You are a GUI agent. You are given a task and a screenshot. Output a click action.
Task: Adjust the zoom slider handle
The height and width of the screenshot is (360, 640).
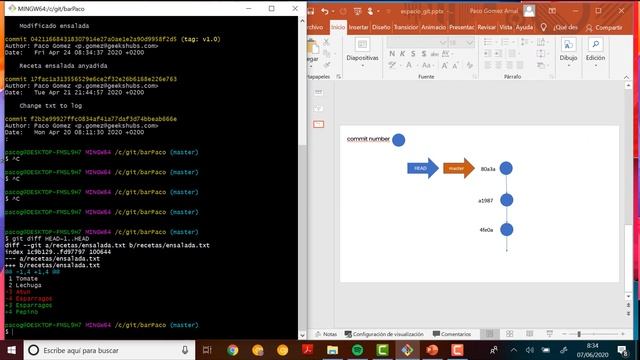point(578,334)
